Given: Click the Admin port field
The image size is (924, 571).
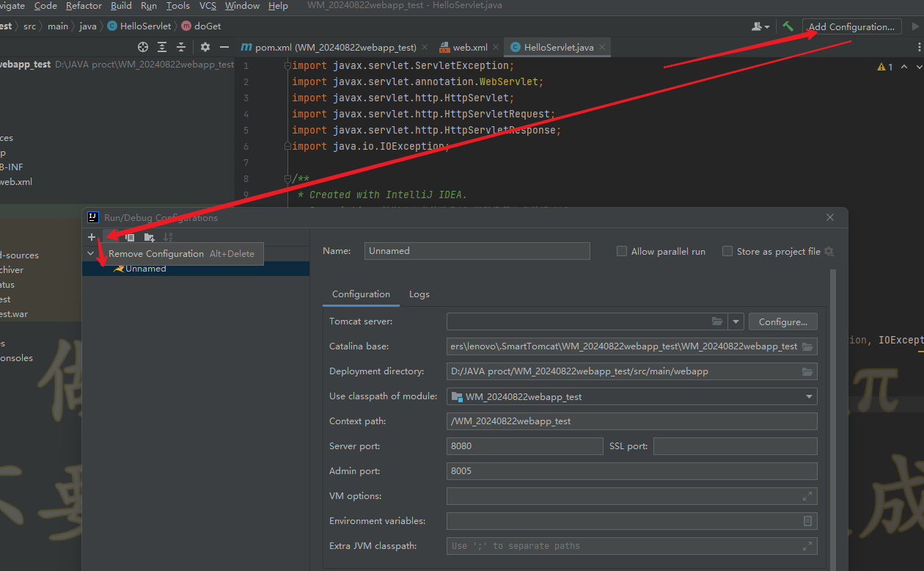Looking at the screenshot, I should (x=631, y=471).
